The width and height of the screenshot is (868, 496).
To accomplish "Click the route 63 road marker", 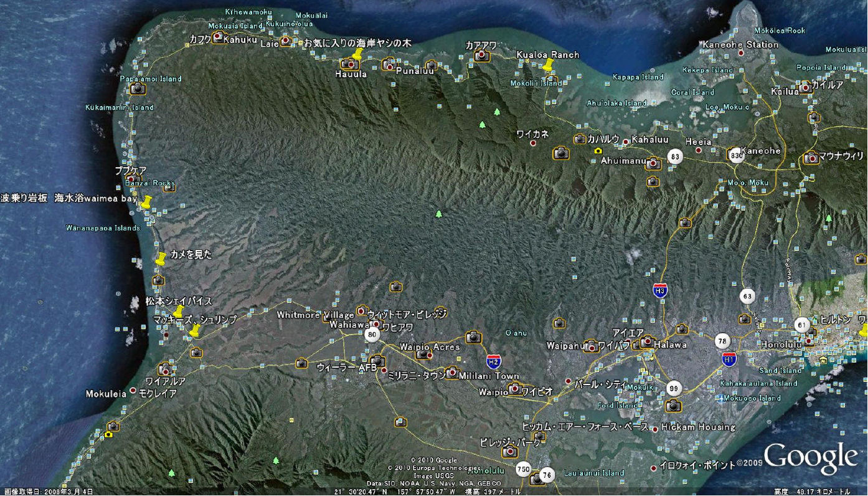I will coord(748,297).
